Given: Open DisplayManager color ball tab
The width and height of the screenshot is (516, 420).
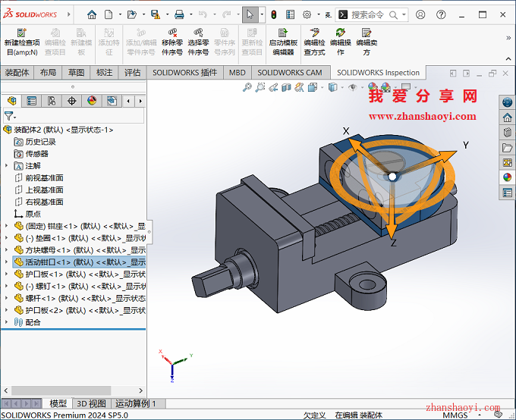Looking at the screenshot, I should point(92,101).
